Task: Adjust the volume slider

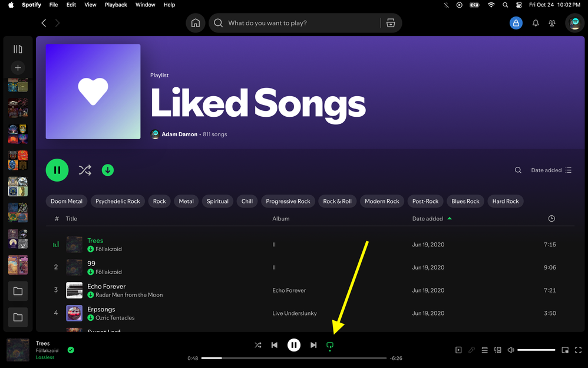Action: tap(536, 350)
